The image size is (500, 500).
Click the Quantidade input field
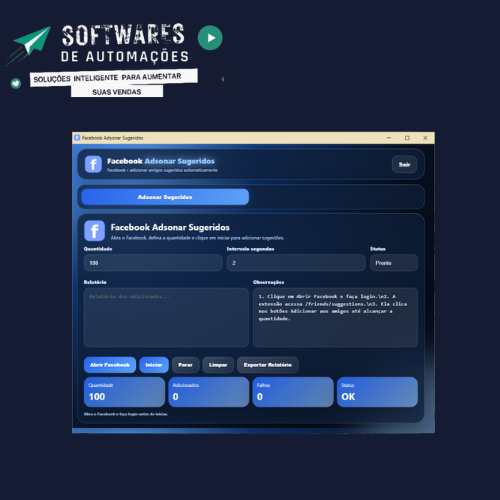click(x=153, y=263)
